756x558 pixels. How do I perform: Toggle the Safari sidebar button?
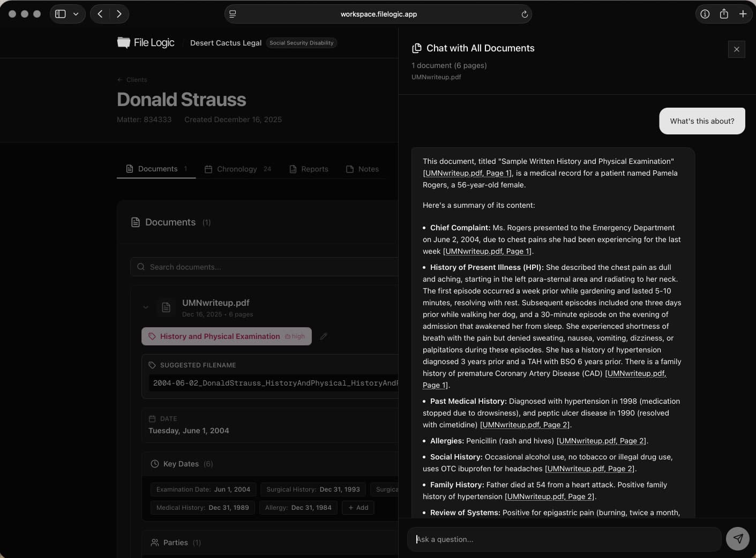coord(61,14)
